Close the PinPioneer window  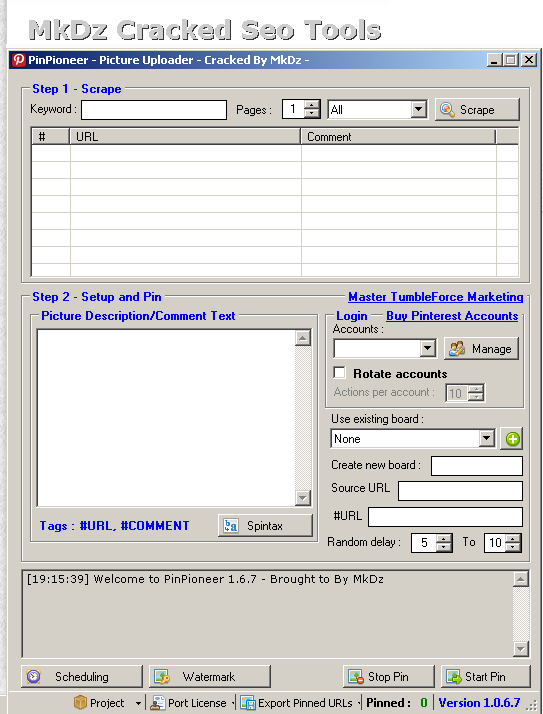(528, 60)
